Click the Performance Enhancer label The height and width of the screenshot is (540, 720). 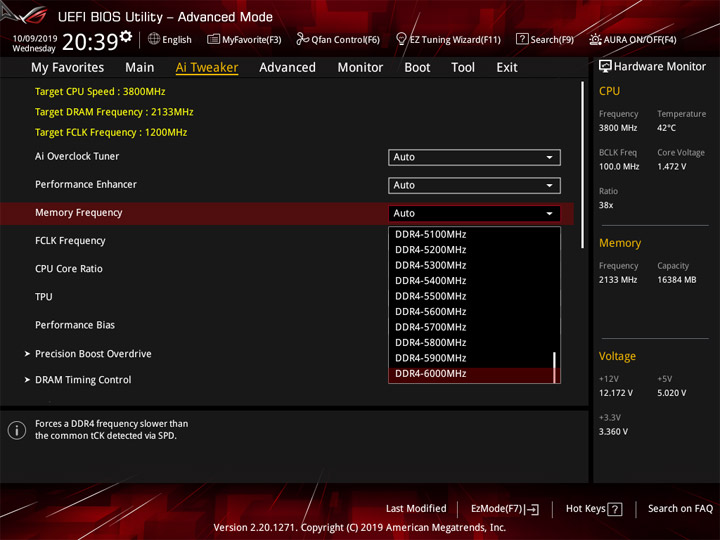(x=86, y=185)
